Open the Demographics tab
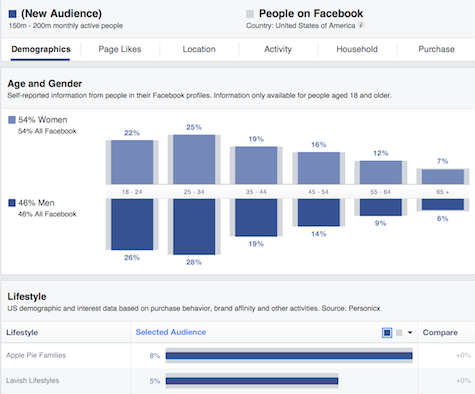The image size is (475, 394). click(x=41, y=49)
